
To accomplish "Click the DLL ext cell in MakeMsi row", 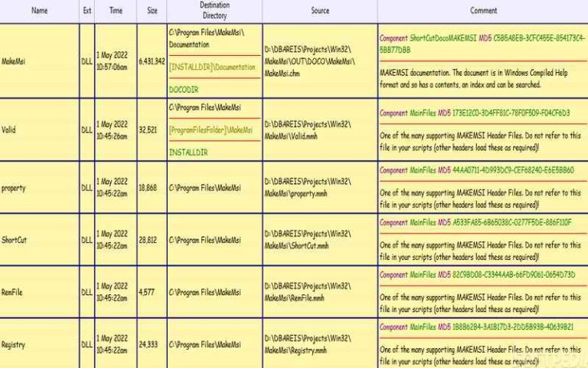I will coord(87,61).
